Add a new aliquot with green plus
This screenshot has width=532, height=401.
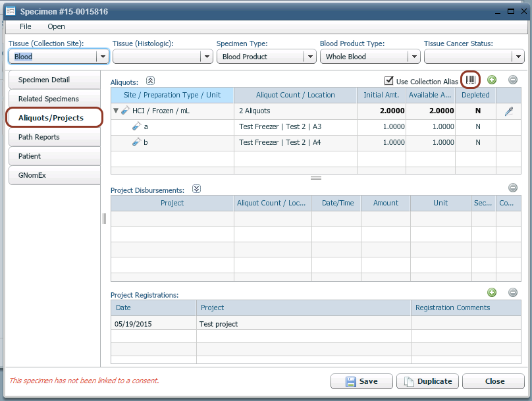492,80
